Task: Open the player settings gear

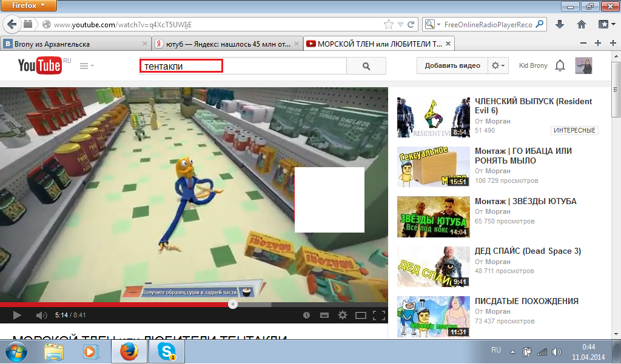Action: pos(343,315)
